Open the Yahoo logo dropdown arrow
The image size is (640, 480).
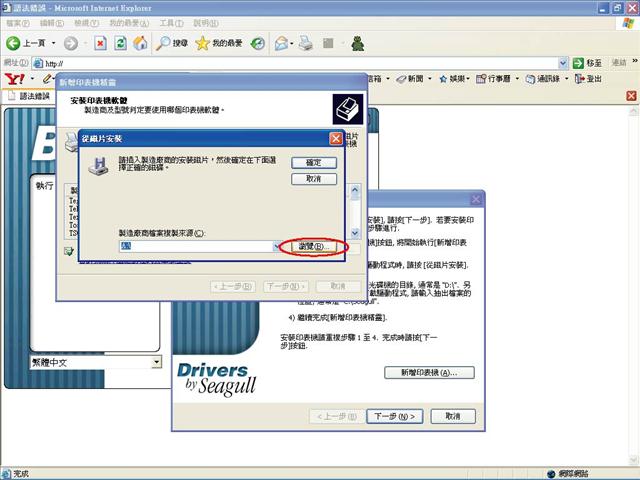click(x=32, y=78)
